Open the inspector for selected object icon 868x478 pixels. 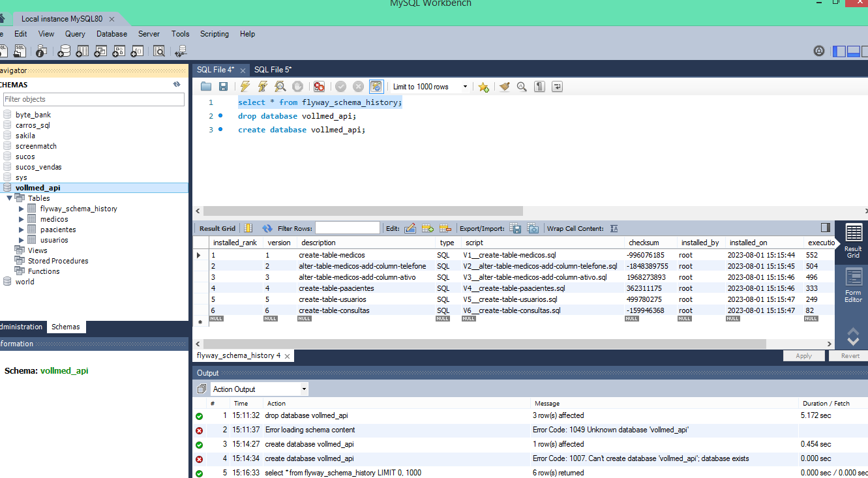point(41,51)
